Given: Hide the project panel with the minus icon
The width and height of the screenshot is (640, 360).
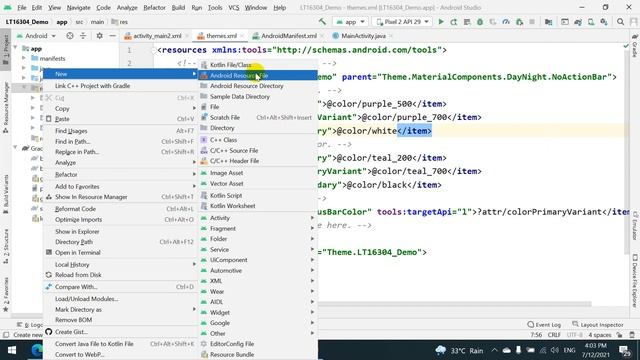Looking at the screenshot, I should pos(113,36).
